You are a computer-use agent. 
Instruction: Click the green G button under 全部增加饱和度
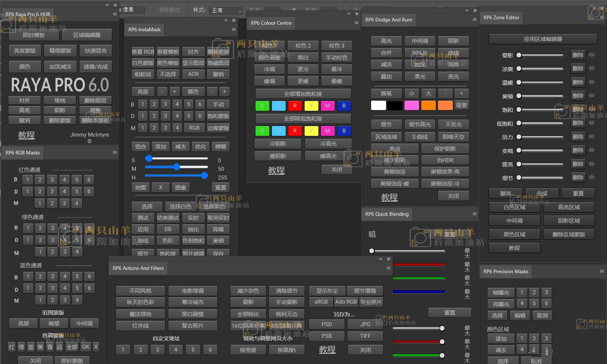pos(262,106)
